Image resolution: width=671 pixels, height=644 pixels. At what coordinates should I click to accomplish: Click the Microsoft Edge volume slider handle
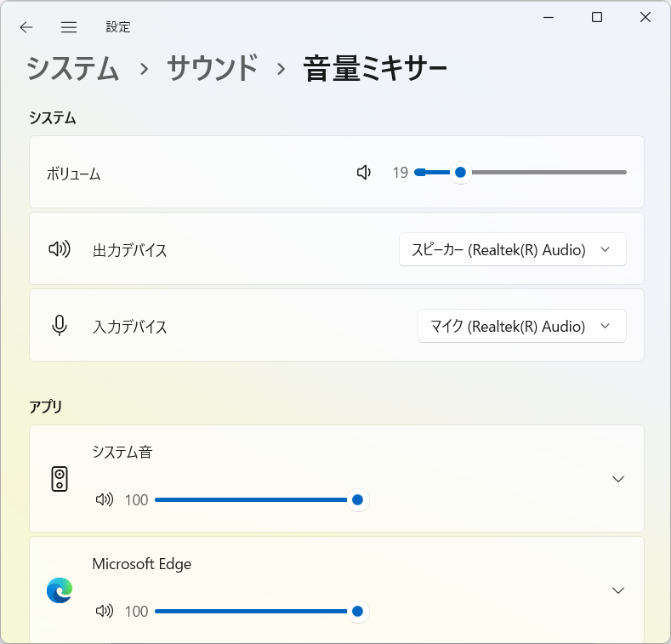click(357, 611)
